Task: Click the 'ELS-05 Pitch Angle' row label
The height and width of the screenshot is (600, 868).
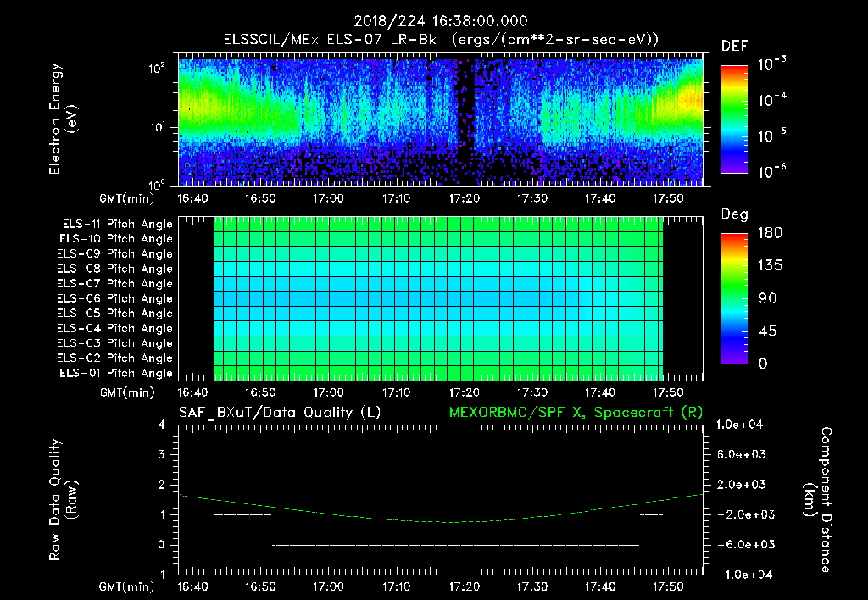Action: pyautogui.click(x=115, y=314)
